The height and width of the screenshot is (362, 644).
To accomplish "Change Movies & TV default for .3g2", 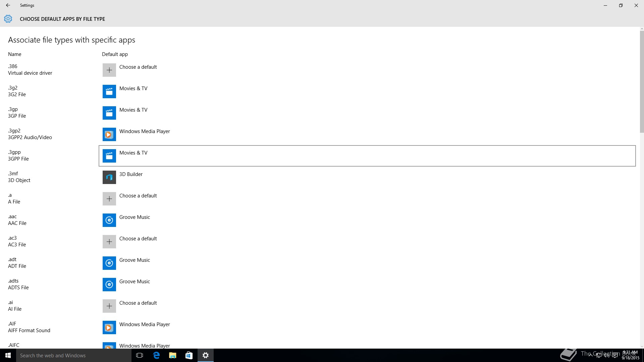I will 367,92.
